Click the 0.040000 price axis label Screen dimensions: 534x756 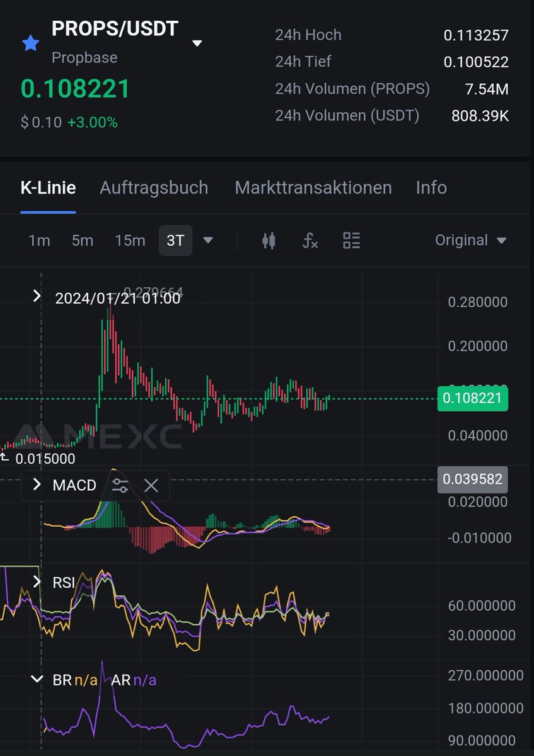click(x=477, y=435)
